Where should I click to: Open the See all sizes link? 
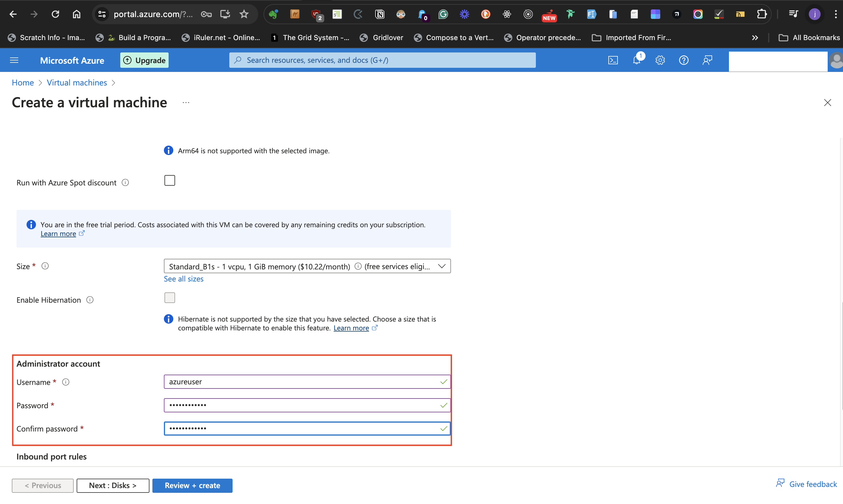click(183, 279)
